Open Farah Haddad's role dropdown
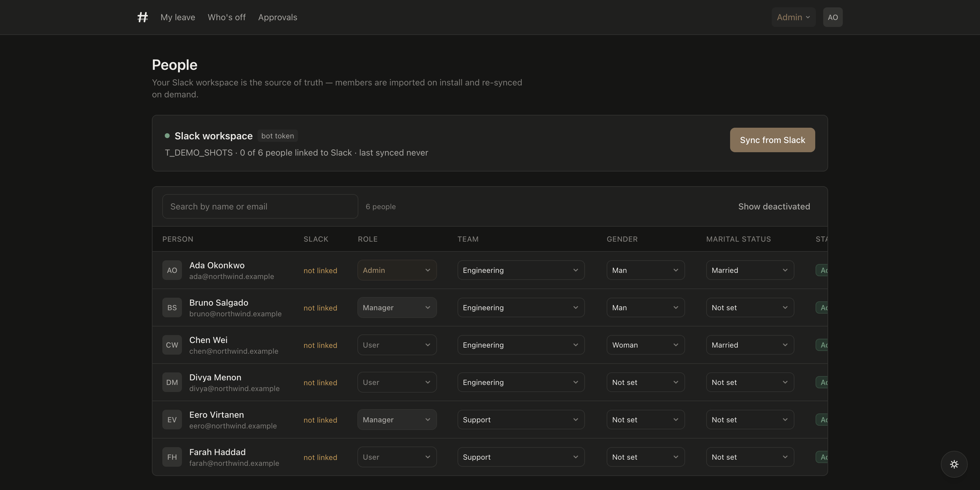 tap(397, 457)
